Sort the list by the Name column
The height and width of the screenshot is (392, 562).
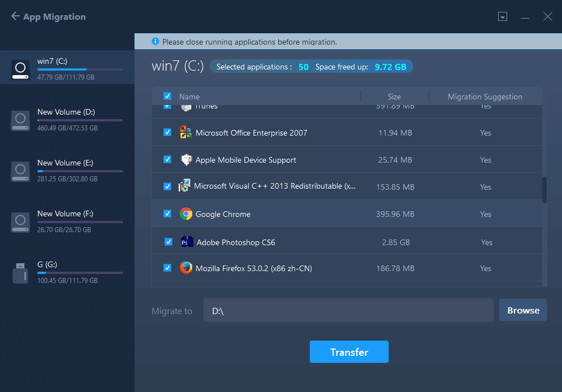189,97
